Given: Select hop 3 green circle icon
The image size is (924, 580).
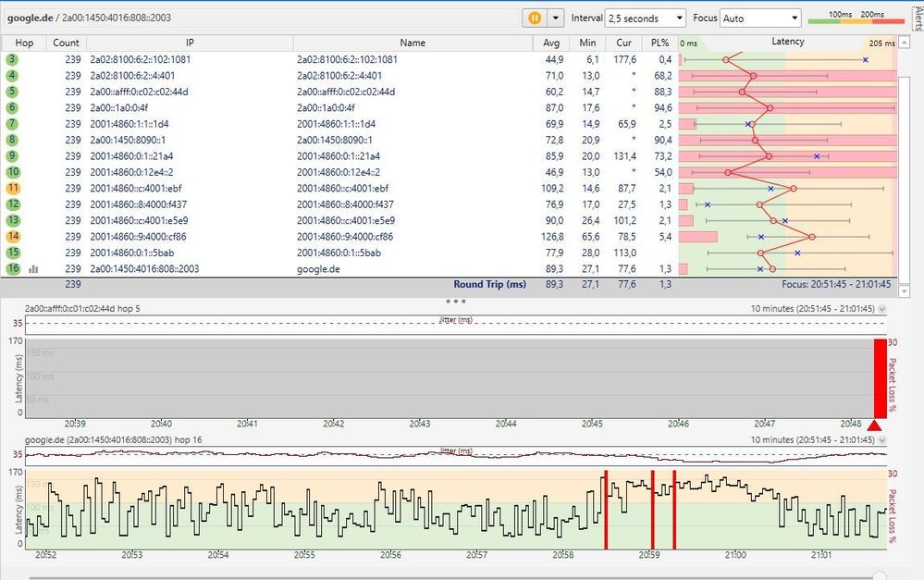Looking at the screenshot, I should [x=12, y=59].
